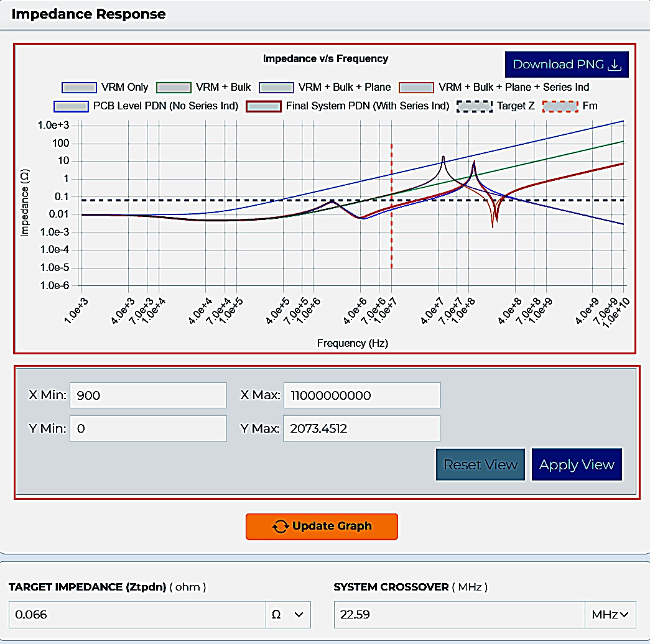Open the ohm unit dropdown

pos(288,615)
